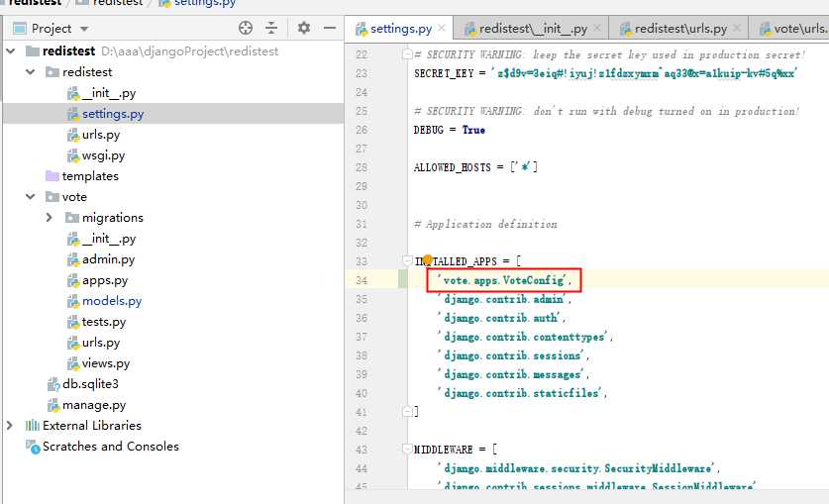Fold MIDDLEWARE list at line 43
This screenshot has width=829, height=504.
click(x=407, y=450)
